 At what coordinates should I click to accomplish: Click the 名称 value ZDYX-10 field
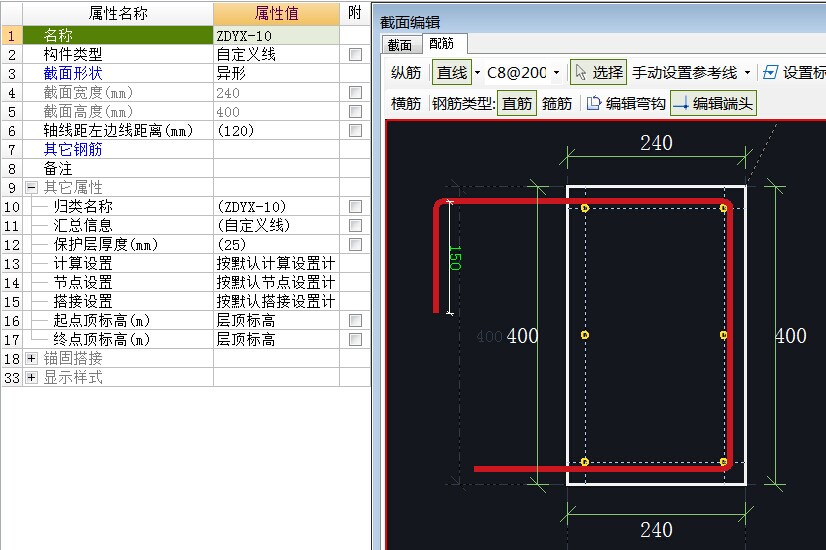tap(276, 35)
